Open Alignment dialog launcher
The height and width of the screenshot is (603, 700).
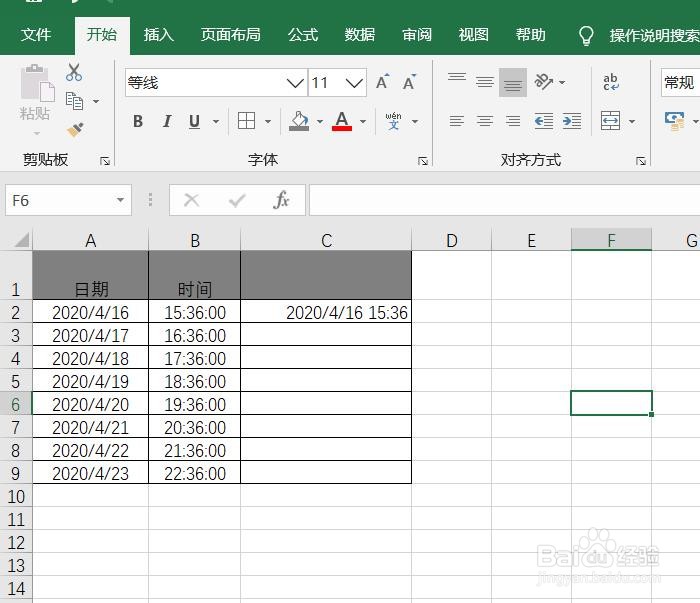pyautogui.click(x=641, y=161)
